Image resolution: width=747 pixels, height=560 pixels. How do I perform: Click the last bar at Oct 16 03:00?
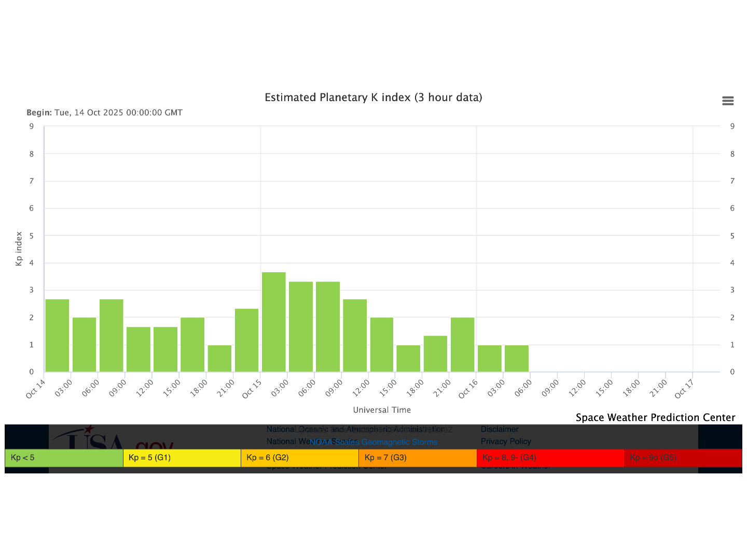tap(517, 358)
